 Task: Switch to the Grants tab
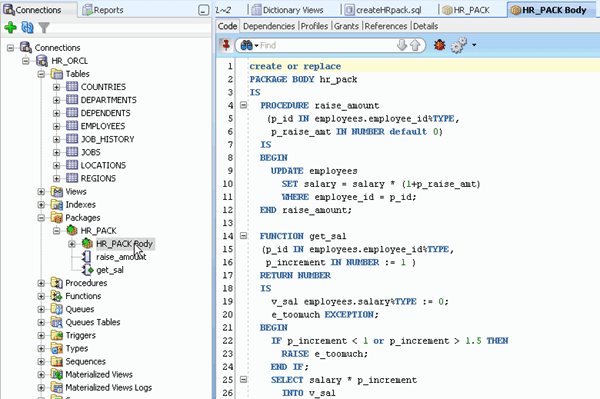[346, 26]
